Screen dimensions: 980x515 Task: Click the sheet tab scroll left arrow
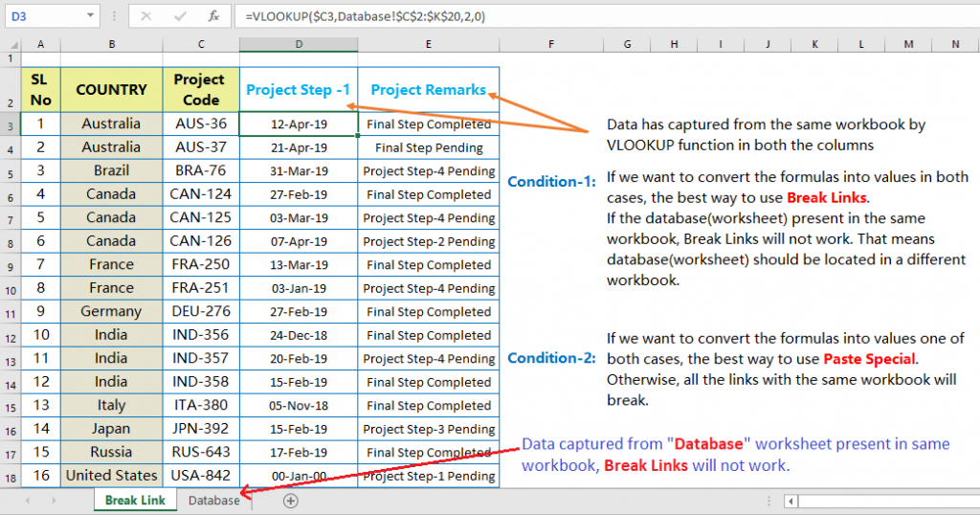point(28,501)
